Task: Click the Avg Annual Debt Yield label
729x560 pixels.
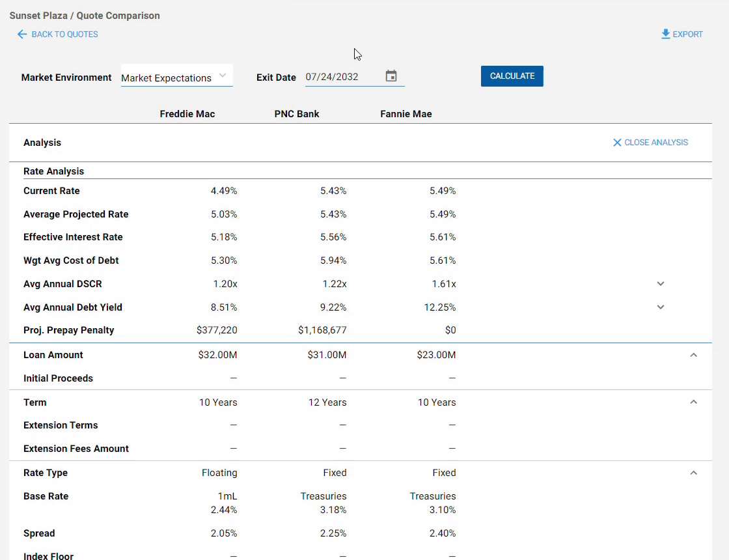Action: tap(73, 307)
